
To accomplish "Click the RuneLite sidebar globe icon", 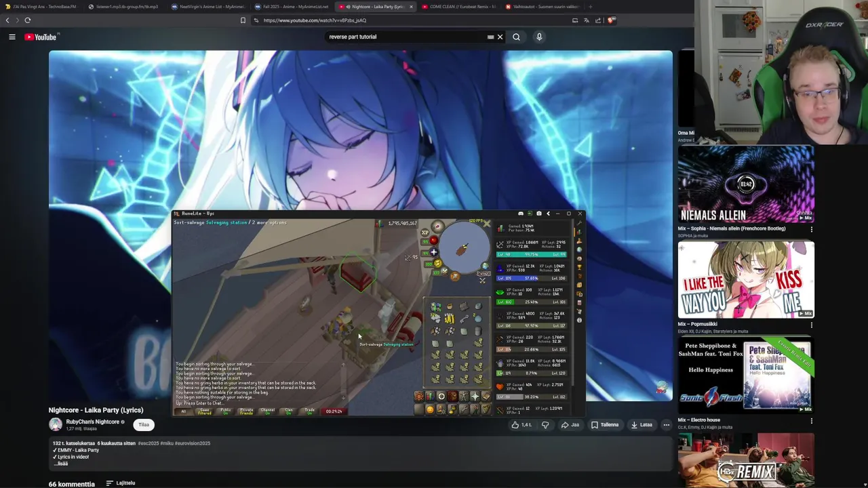I will pos(579,249).
